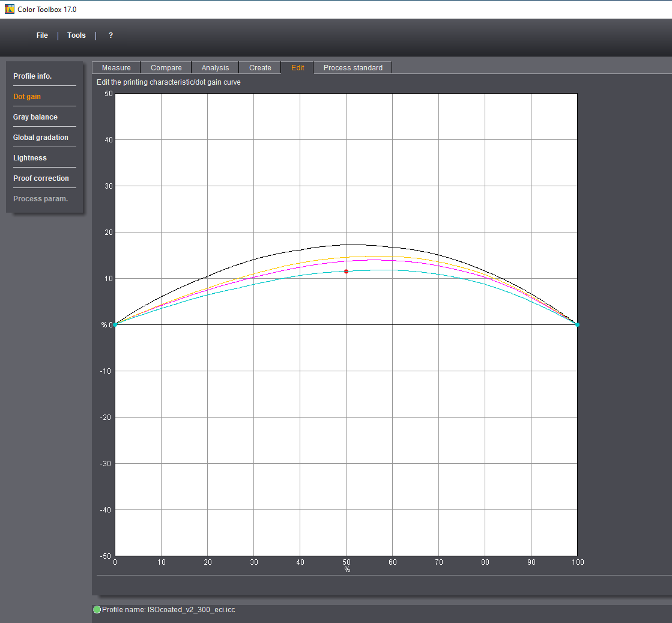Click the green profile status indicator

(x=97, y=609)
